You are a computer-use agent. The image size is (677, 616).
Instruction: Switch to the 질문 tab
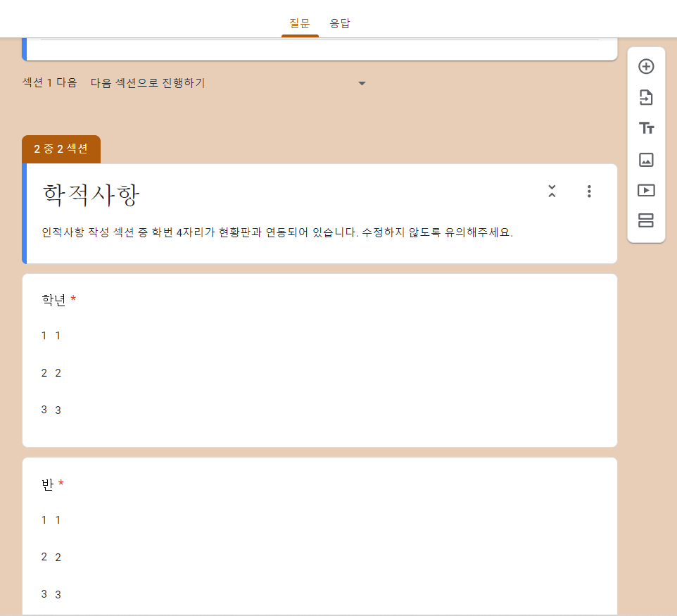[x=300, y=23]
